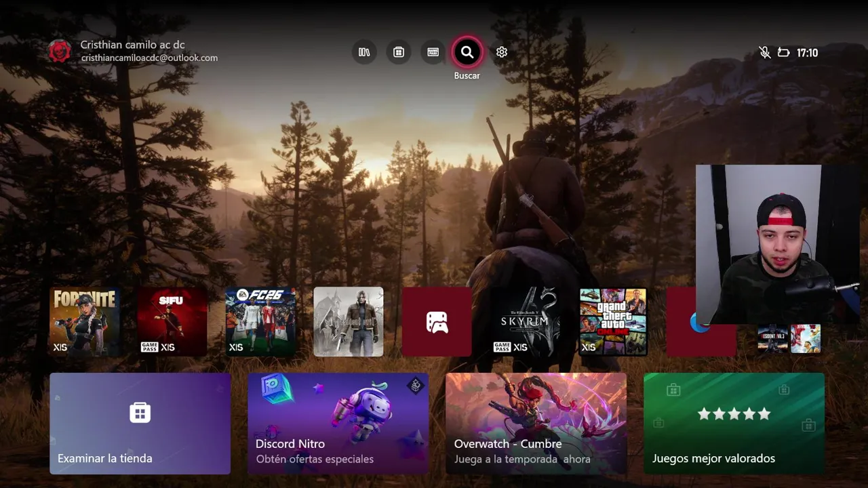
Task: Click the Juega a la temporada ahora subtitle
Action: (522, 459)
